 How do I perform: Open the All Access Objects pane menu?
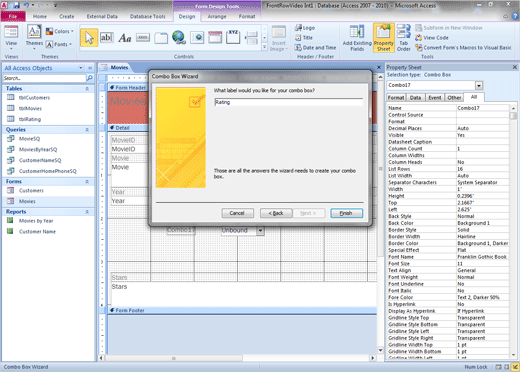(81, 68)
